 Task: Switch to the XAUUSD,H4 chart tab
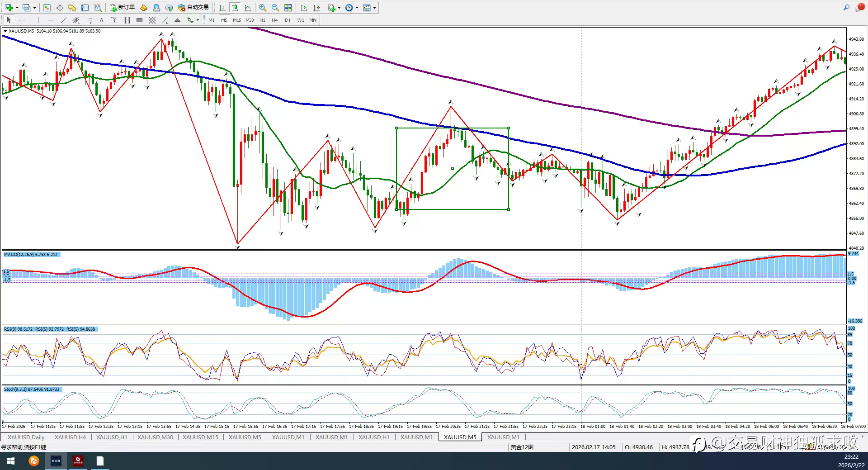tap(70, 437)
